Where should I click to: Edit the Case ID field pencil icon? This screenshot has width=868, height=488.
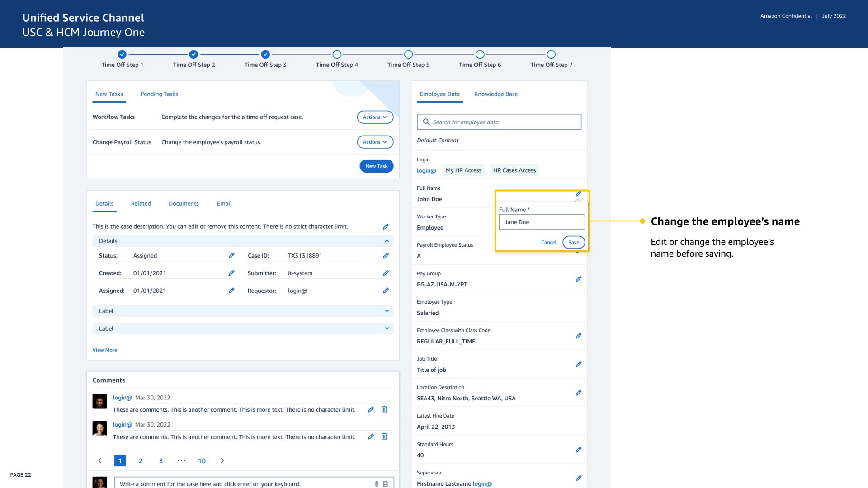386,256
